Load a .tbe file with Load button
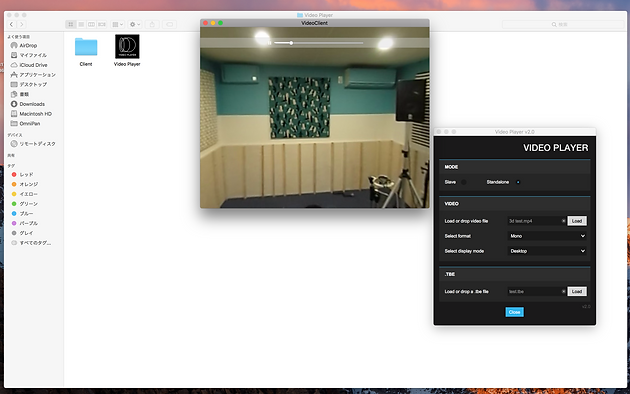 point(577,292)
